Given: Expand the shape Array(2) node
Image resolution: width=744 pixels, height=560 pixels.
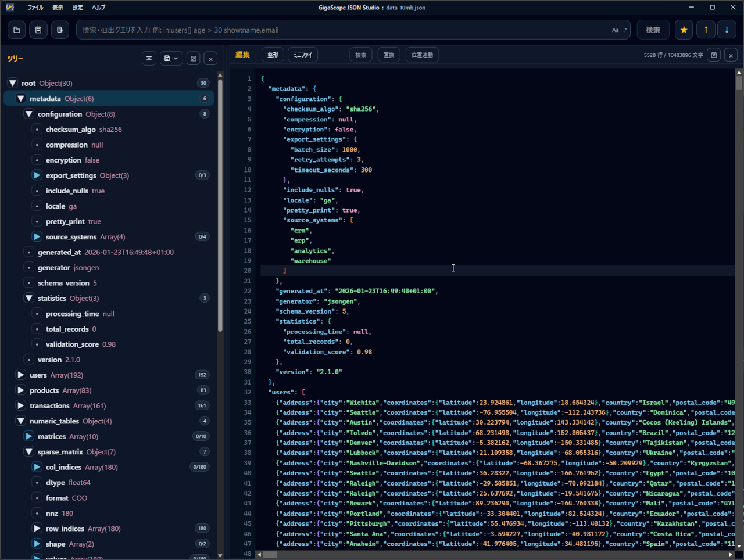Looking at the screenshot, I should [37, 544].
